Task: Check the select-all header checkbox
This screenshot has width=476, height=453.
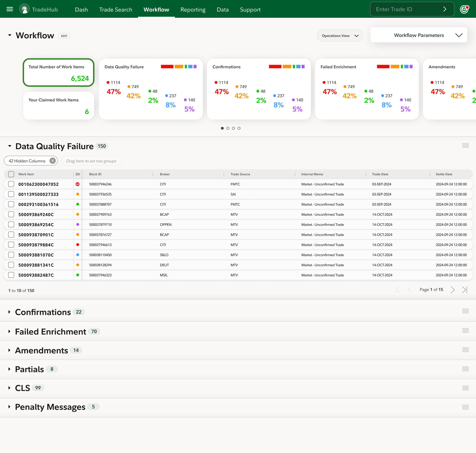Action: click(11, 174)
